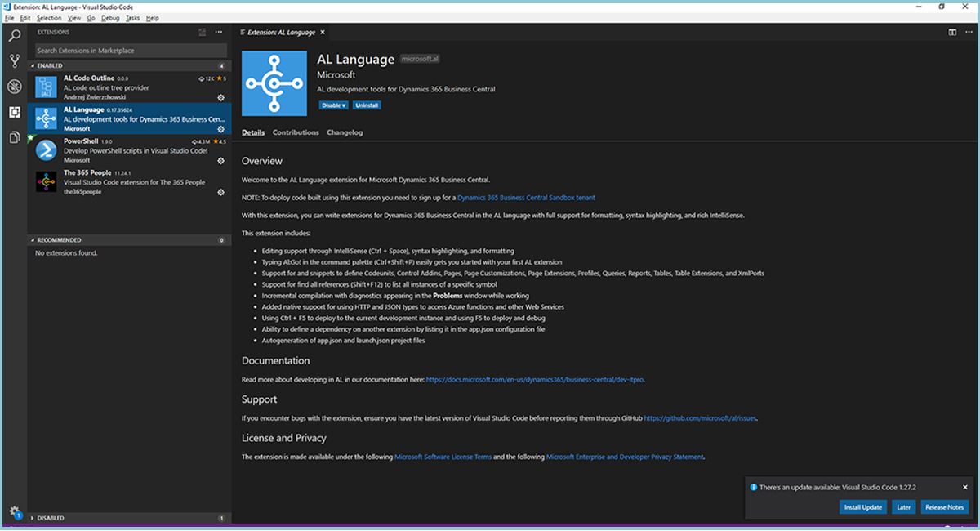Click the Split Editor icon
The image size is (980, 531).
[x=952, y=32]
